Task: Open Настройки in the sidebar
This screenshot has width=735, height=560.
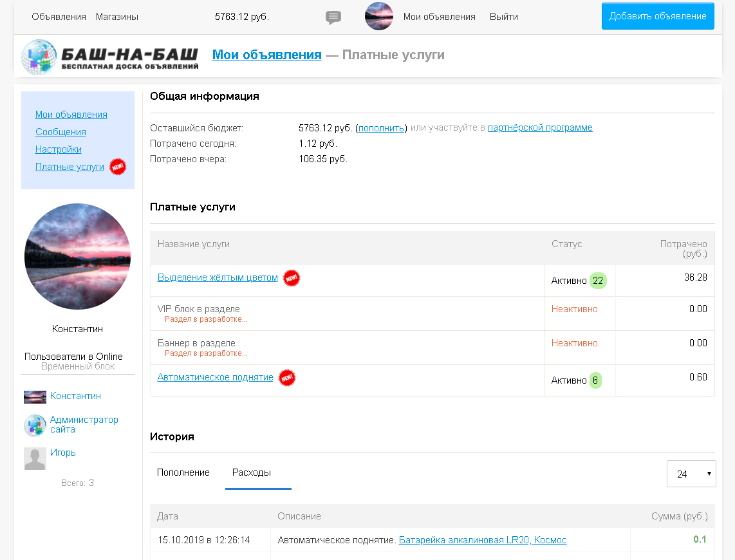Action: coord(58,149)
